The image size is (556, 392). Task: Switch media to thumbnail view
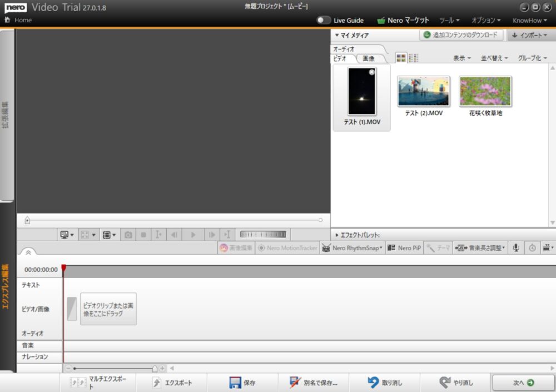(401, 58)
